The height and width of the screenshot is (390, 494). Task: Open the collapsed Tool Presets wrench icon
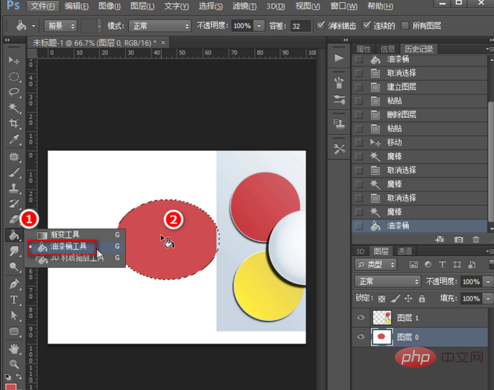[x=339, y=149]
